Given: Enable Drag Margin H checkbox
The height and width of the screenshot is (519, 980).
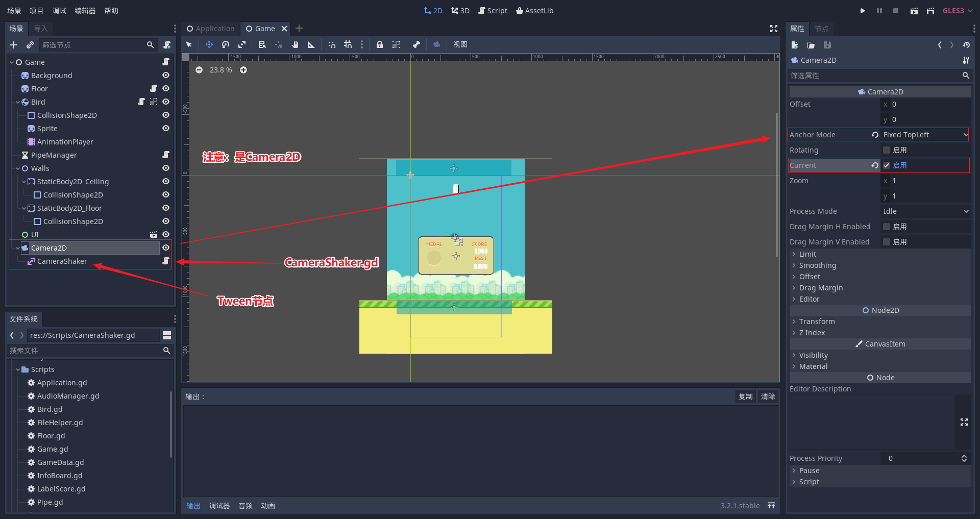Looking at the screenshot, I should coord(887,227).
